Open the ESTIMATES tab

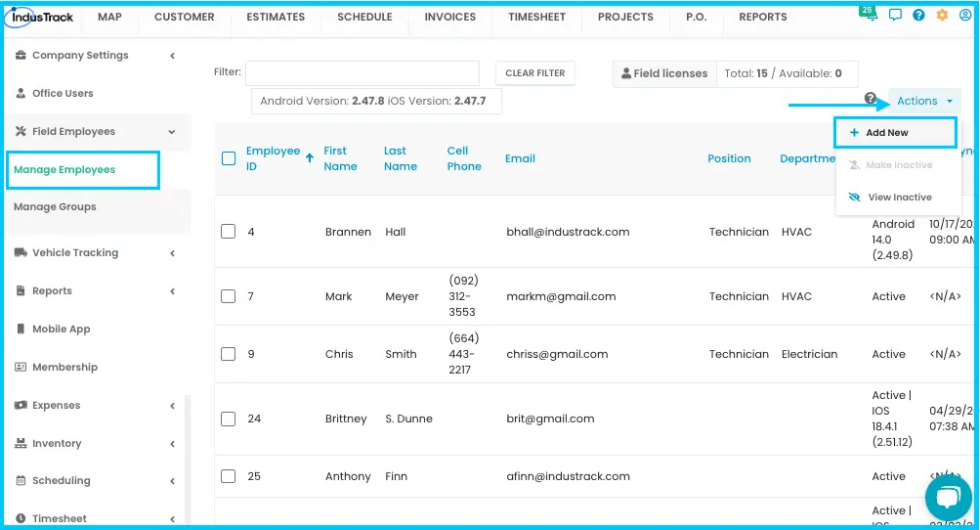[x=276, y=17]
